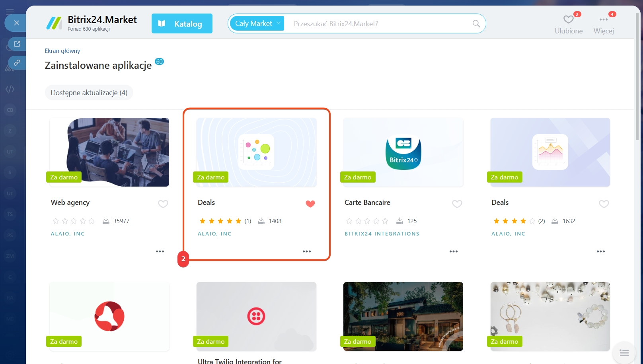Screen dimensions: 643x364
Task: Click the red triangular app logo icon
Action: [x=109, y=316]
